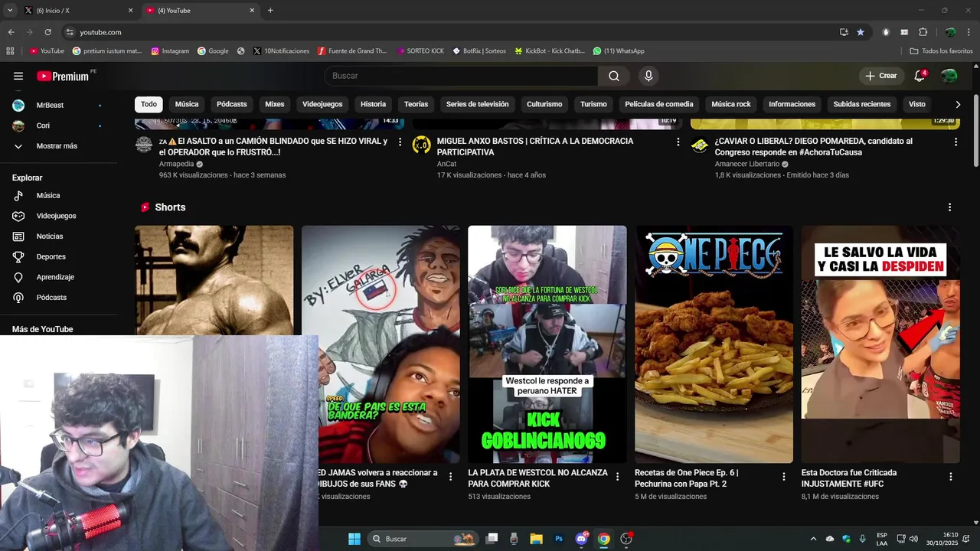Open Armapedia channel avatar
The height and width of the screenshot is (551, 980).
point(144,145)
